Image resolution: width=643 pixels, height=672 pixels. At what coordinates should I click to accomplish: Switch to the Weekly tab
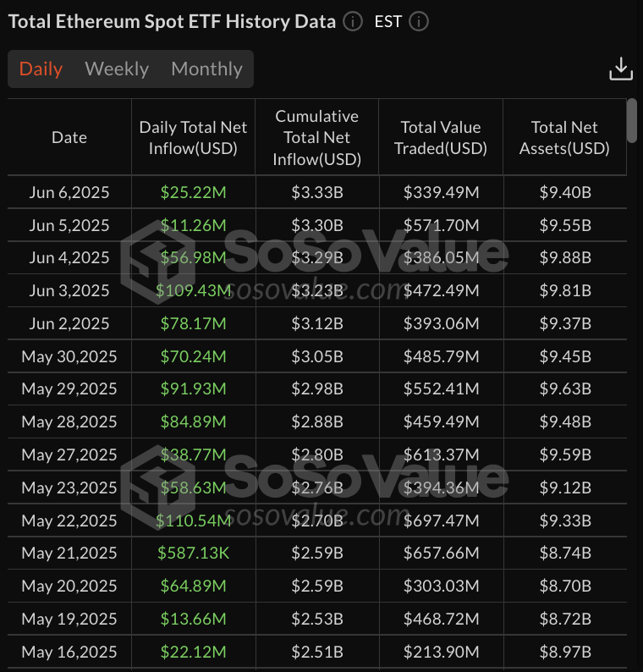(x=117, y=69)
